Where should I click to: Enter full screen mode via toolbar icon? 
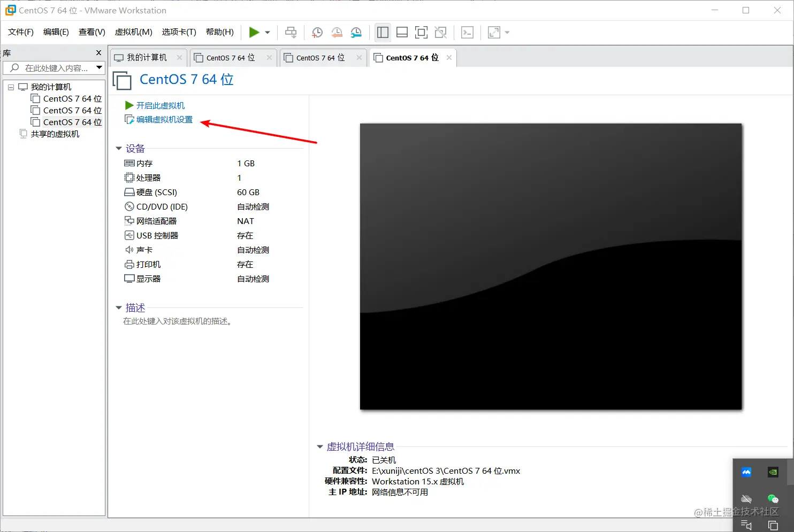(421, 33)
